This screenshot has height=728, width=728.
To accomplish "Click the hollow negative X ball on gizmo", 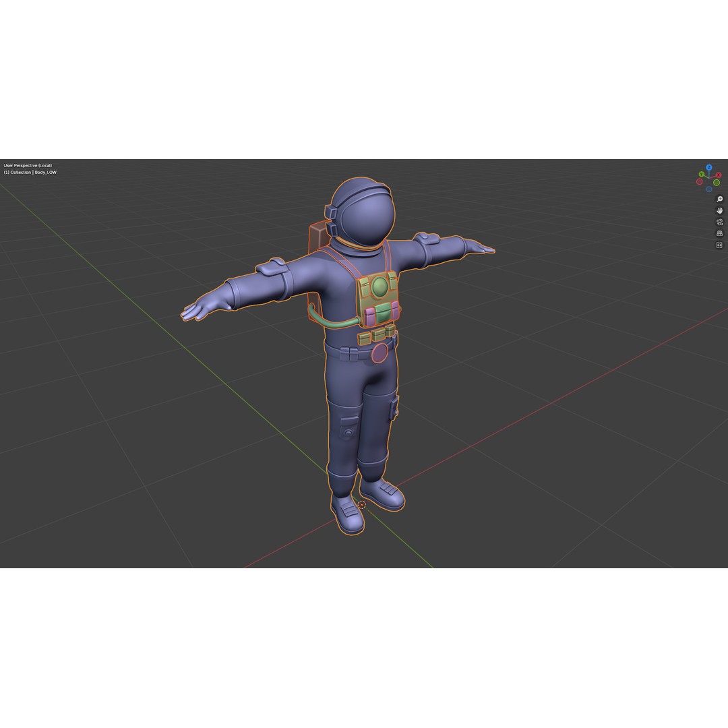I will (x=699, y=181).
